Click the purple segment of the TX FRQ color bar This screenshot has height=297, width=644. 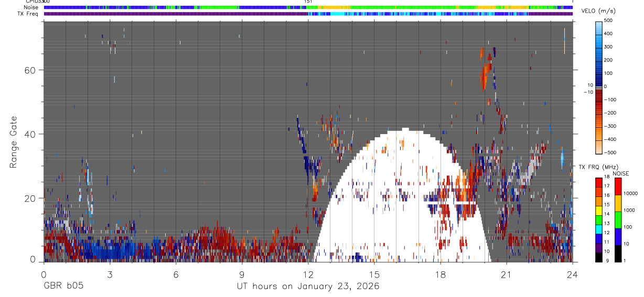tap(599, 248)
